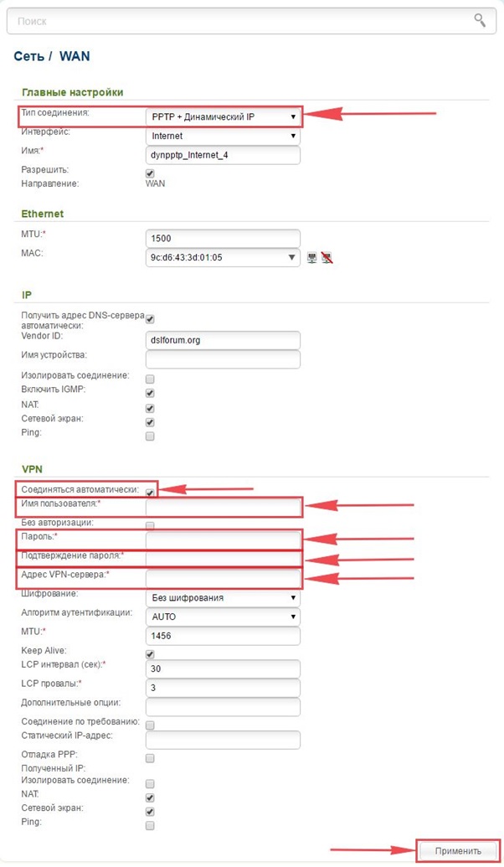Toggle the Разрешить checkbox
This screenshot has height=867, width=504.
149,173
